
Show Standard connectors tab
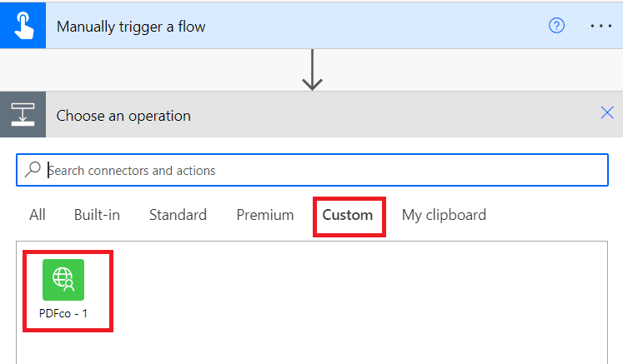click(x=178, y=215)
